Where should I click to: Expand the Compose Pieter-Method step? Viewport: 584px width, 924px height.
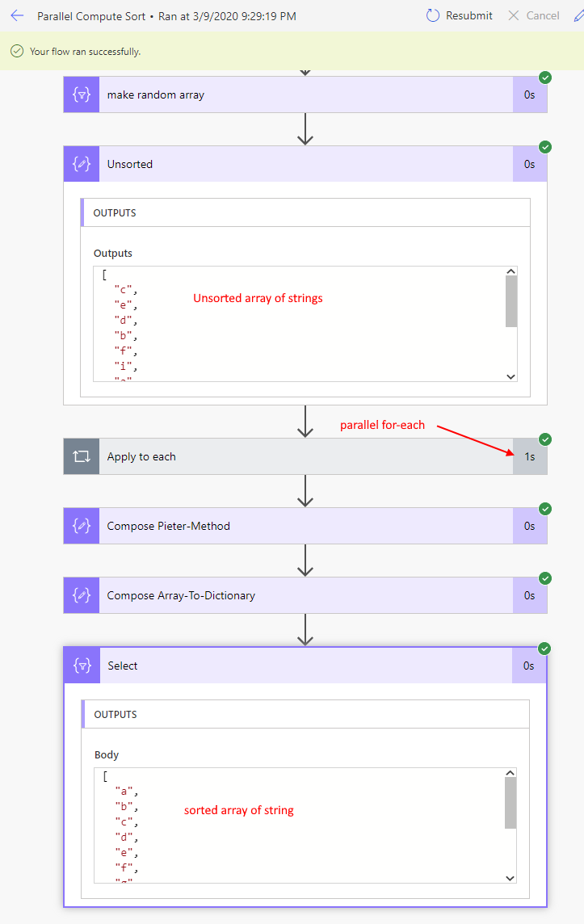(x=305, y=526)
